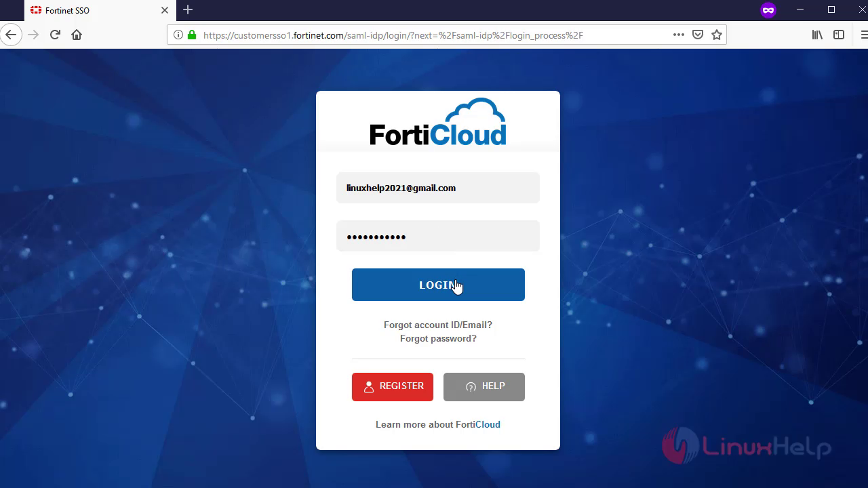Open the Library icon in toolbar
The width and height of the screenshot is (868, 488).
[817, 35]
